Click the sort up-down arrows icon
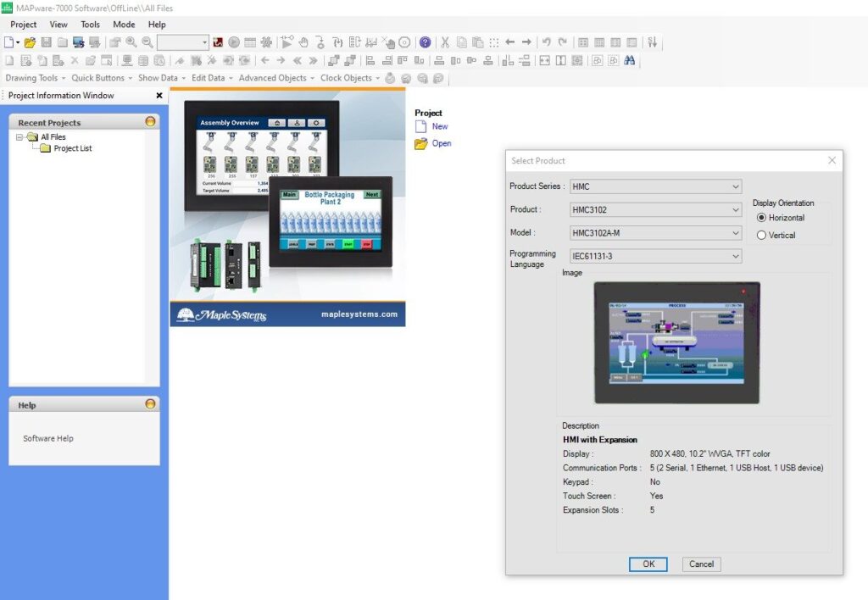The image size is (868, 600). pyautogui.click(x=652, y=42)
